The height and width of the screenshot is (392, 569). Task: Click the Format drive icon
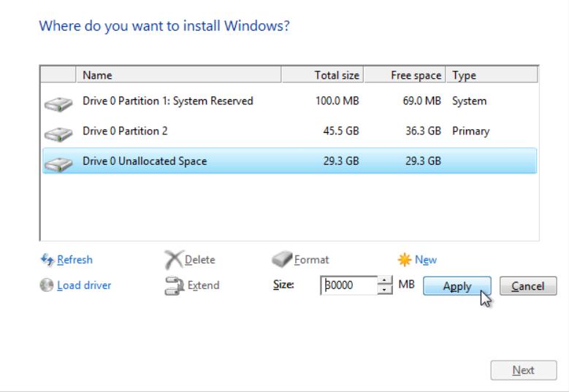point(281,260)
